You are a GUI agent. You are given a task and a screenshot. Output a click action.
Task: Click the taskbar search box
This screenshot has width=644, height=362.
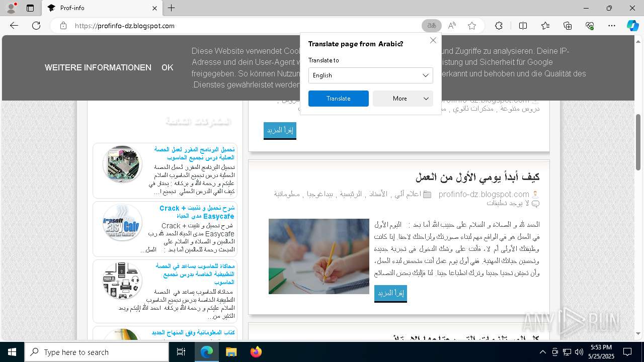pos(97,352)
